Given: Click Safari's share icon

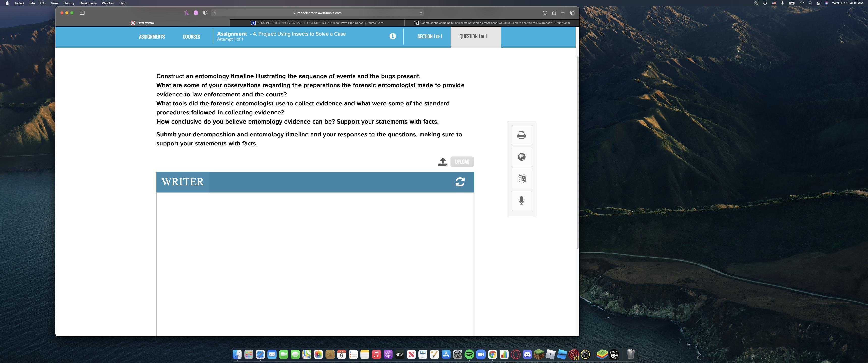Looking at the screenshot, I should pos(554,13).
